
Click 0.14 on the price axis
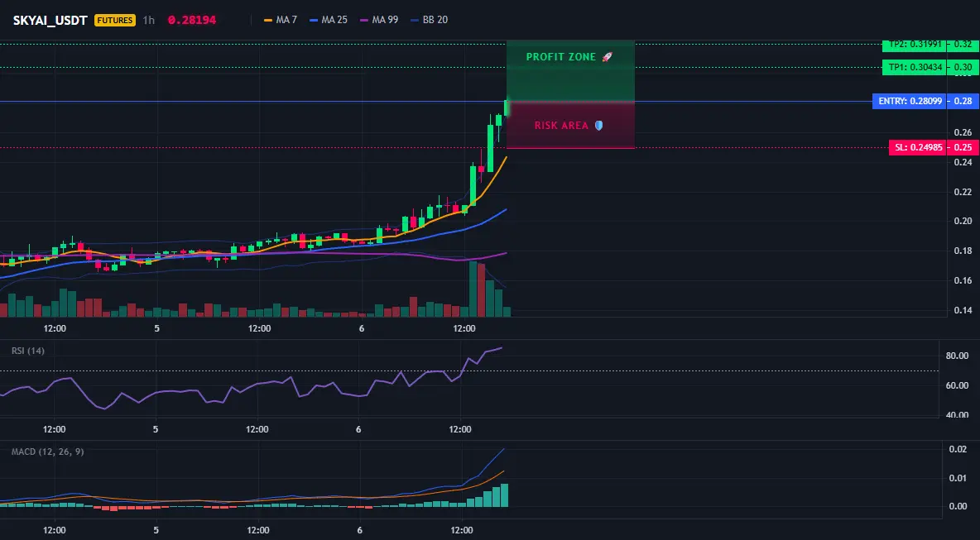[x=963, y=310]
